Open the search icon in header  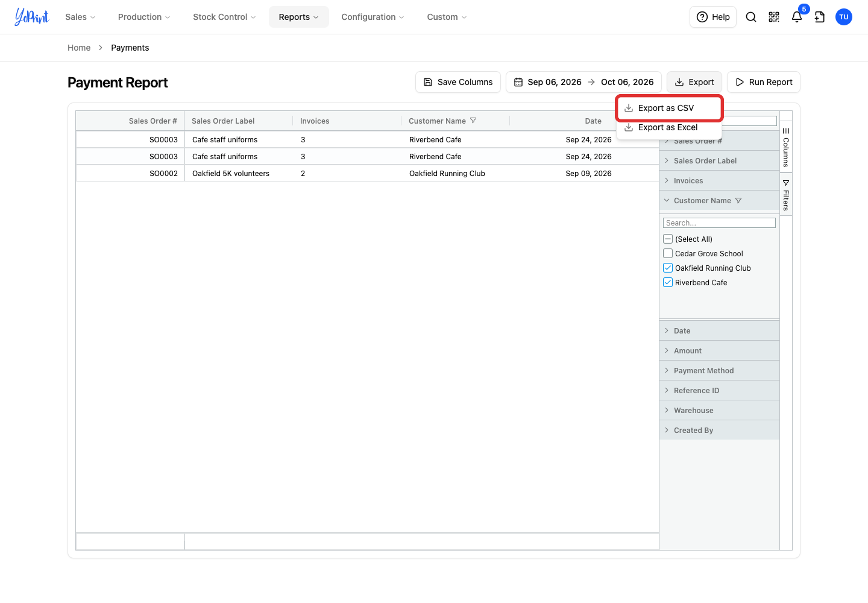[751, 17]
